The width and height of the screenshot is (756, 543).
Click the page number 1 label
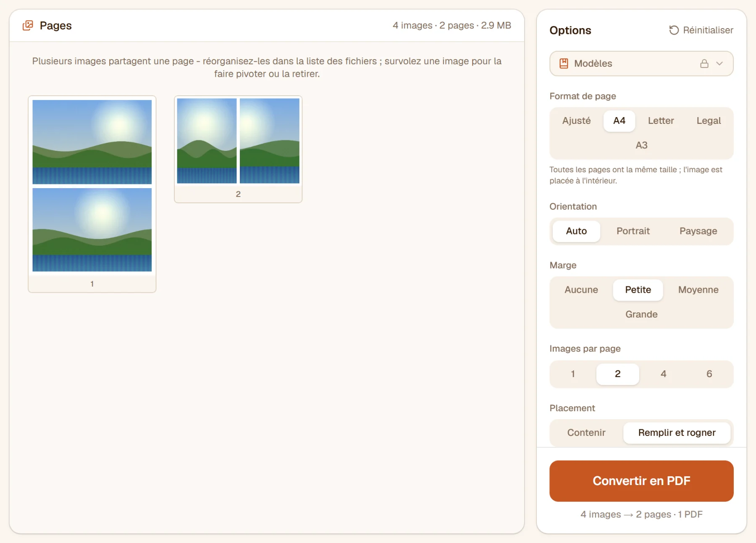click(92, 284)
